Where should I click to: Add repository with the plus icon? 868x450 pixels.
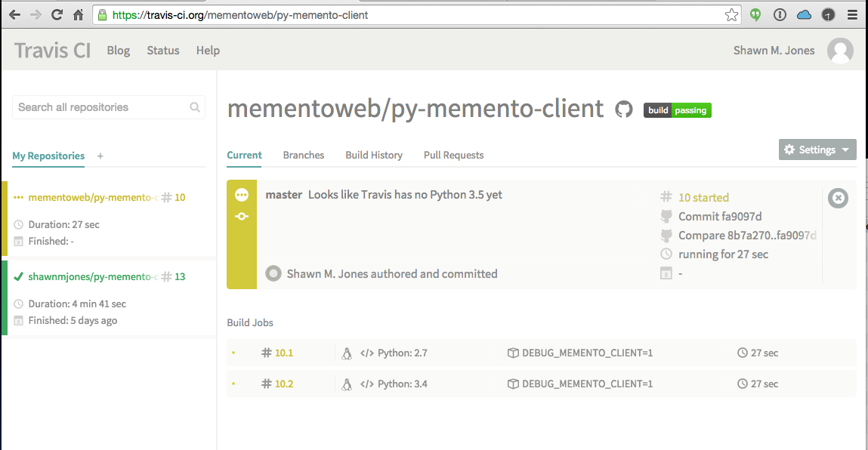tap(100, 156)
